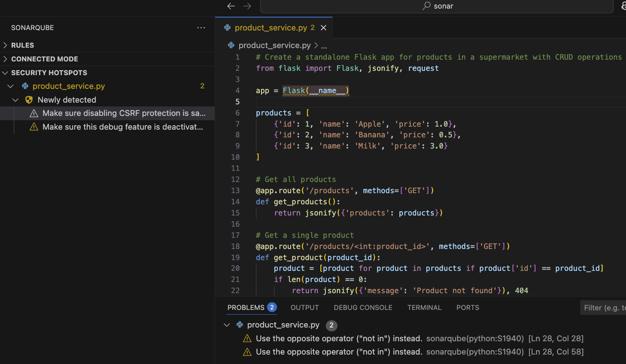Click the problems Filter input field
The height and width of the screenshot is (364, 626).
[603, 308]
